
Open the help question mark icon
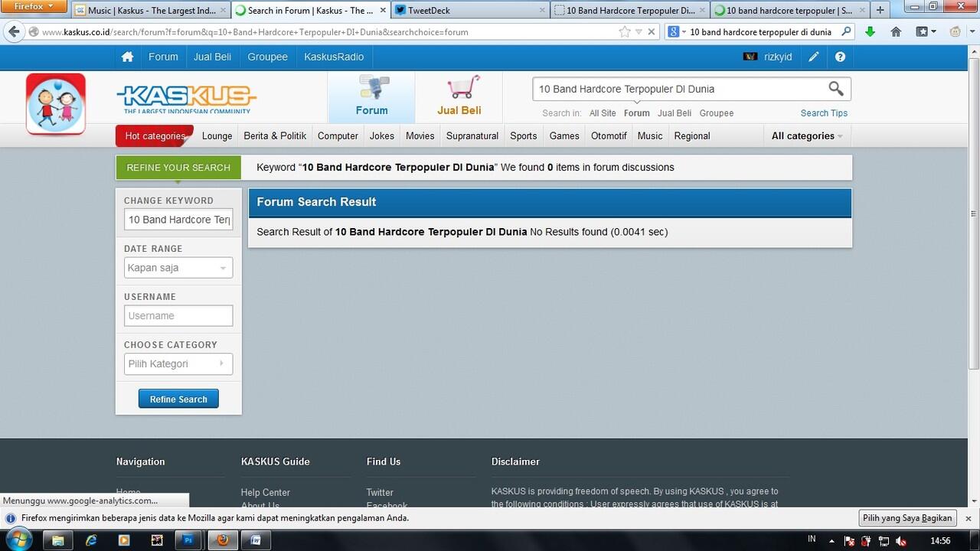[x=840, y=57]
